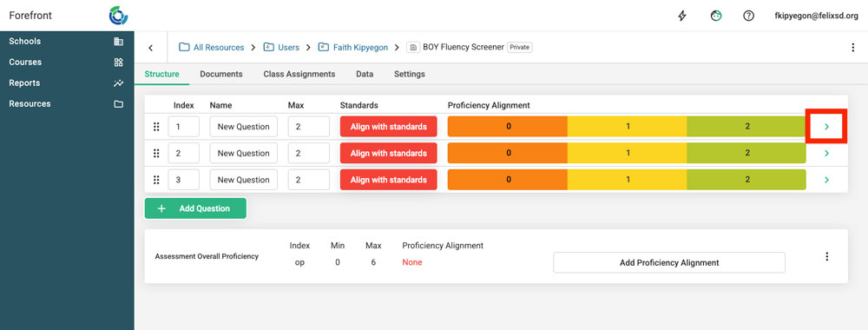Expand question 2 with the green chevron
868x330 pixels.
point(826,154)
